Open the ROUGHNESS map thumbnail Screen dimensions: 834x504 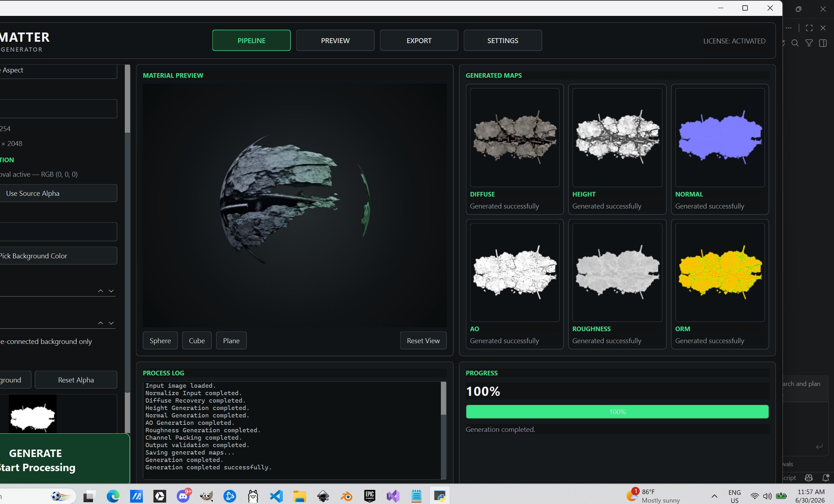pos(617,272)
